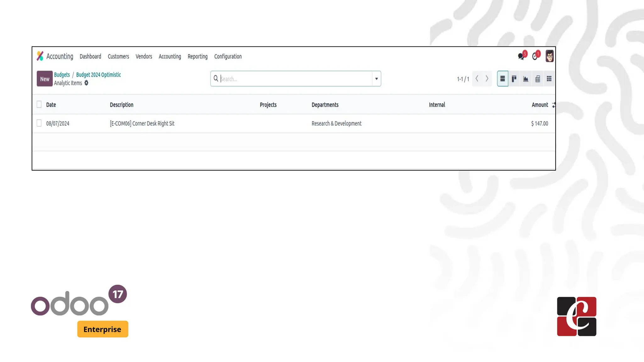Open messages chat notification icon
Image resolution: width=644 pixels, height=362 pixels.
[521, 56]
